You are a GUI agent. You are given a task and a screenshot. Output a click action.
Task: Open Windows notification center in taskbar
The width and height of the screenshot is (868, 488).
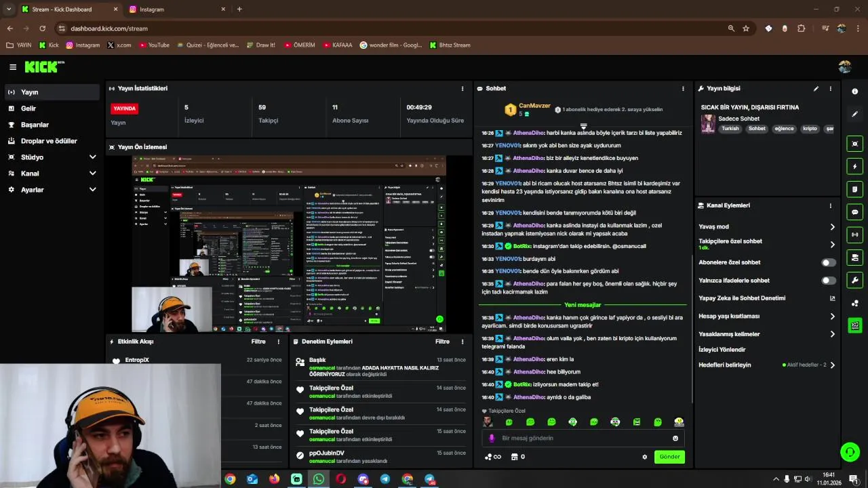pos(853,479)
